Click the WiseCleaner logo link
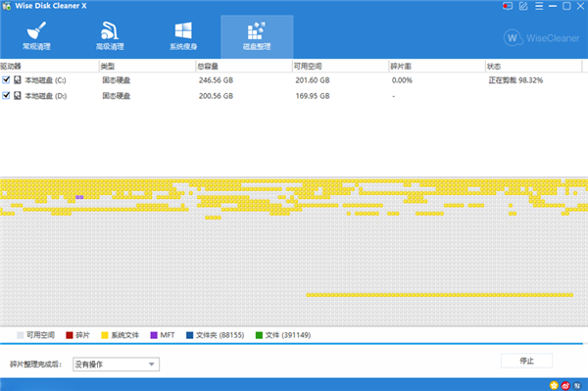The width and height of the screenshot is (588, 391). (542, 38)
